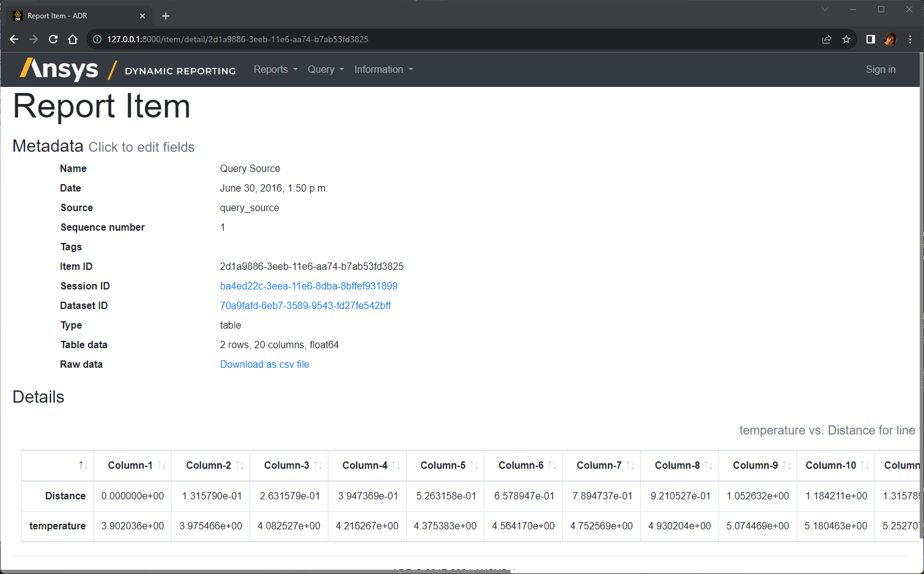Viewport: 924px width, 574px height.
Task: Sort by Column-4 arrows
Action: (x=396, y=466)
